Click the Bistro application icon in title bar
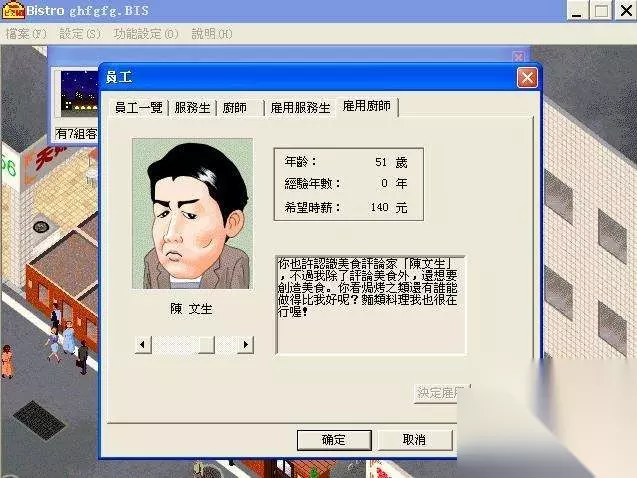The height and width of the screenshot is (478, 637). [13, 10]
